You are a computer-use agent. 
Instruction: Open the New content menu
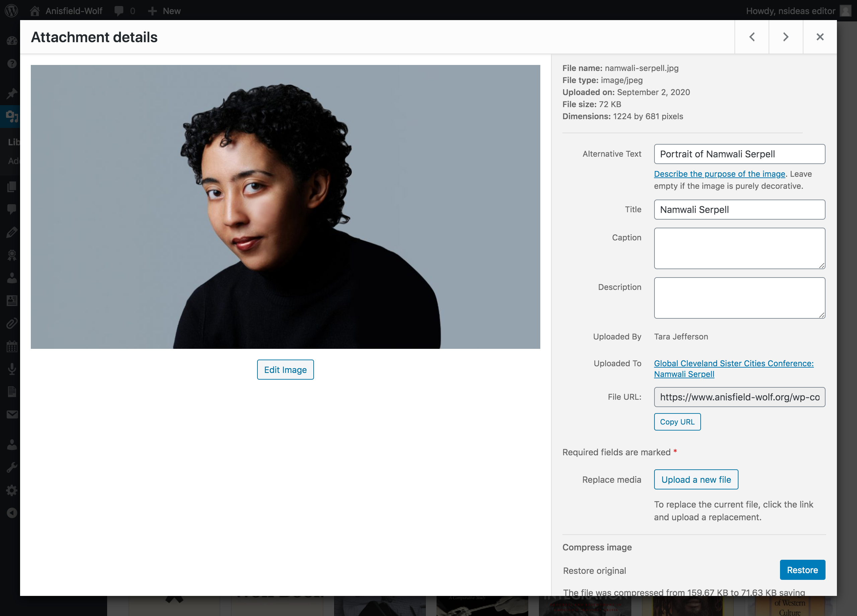164,11
